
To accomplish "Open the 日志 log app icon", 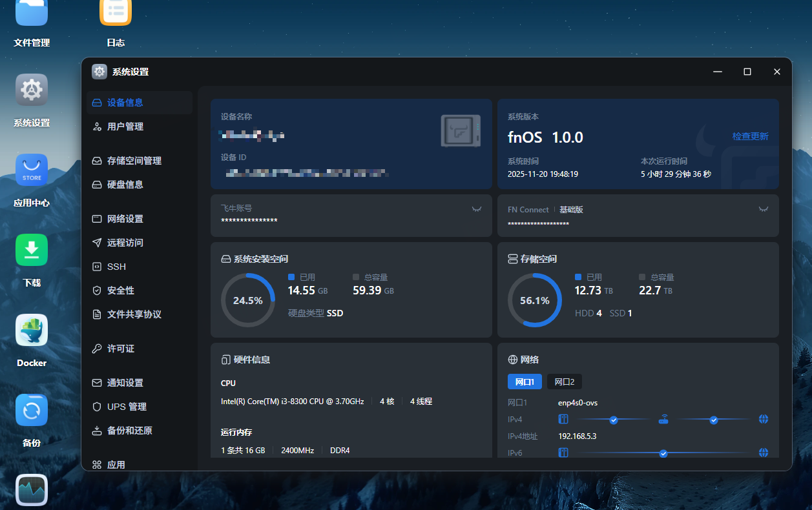I will click(116, 13).
